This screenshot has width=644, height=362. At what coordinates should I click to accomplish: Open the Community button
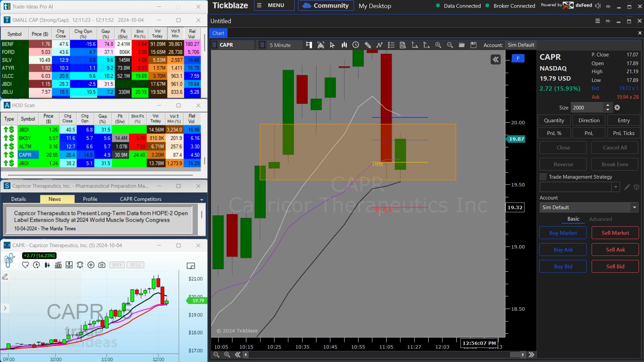pyautogui.click(x=326, y=5)
